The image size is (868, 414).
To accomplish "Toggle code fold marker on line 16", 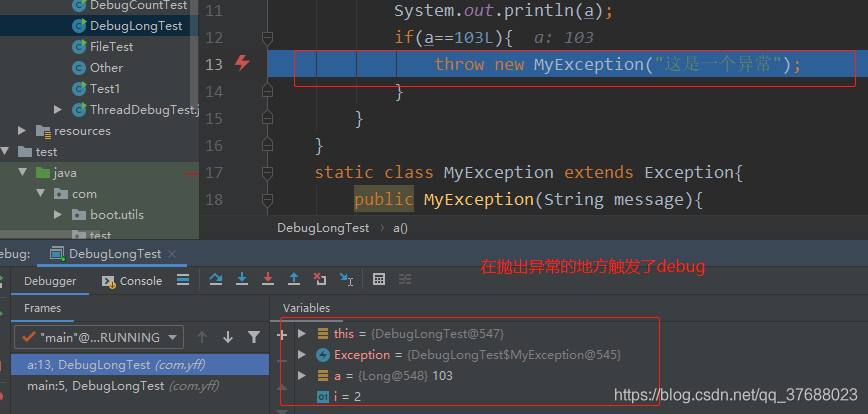I will click(267, 144).
